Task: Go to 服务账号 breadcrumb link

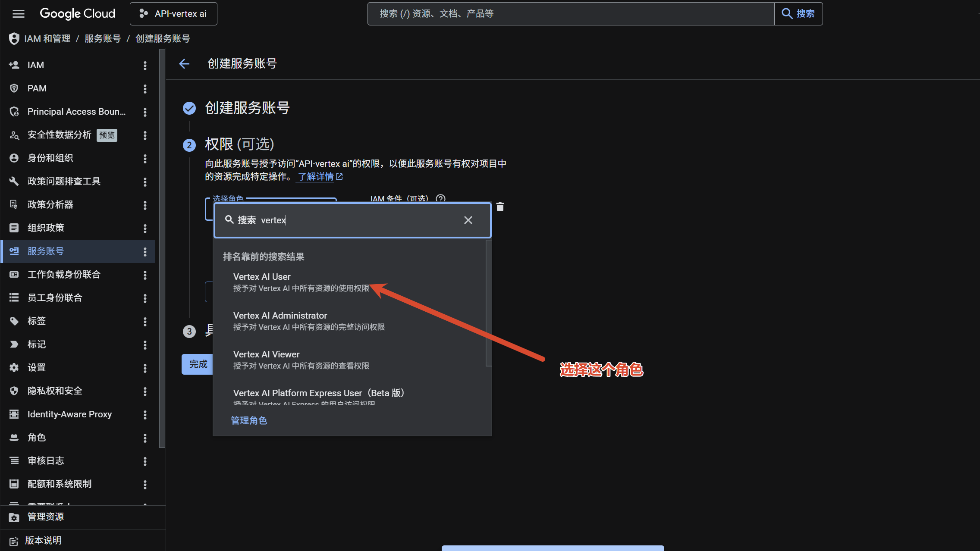Action: click(x=103, y=39)
